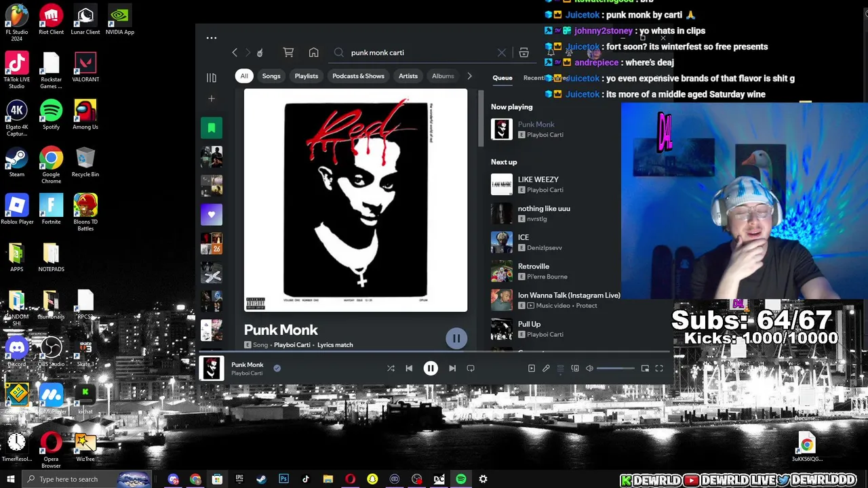The image size is (868, 488).
Task: Toggle lyrics microphone icon
Action: (546, 368)
